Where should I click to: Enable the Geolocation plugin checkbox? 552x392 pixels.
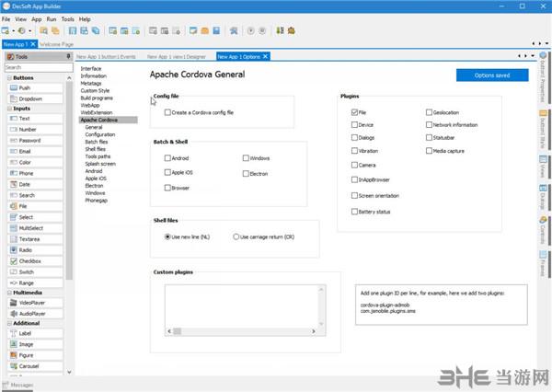click(429, 112)
